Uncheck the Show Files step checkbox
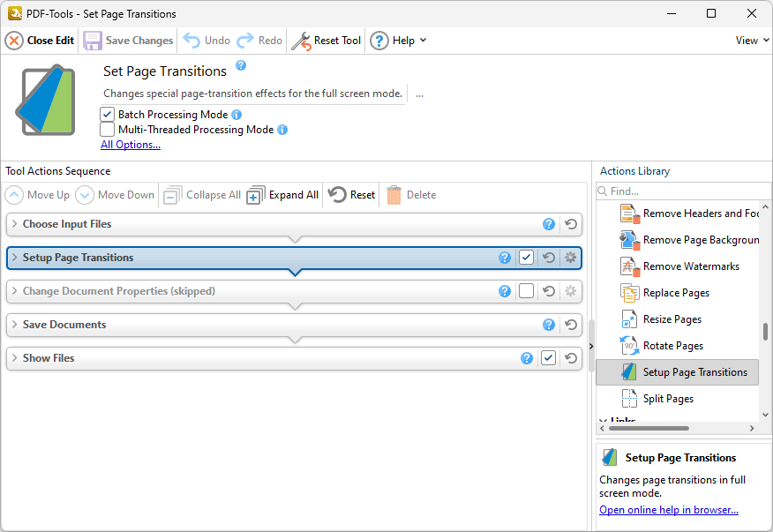The height and width of the screenshot is (532, 773). pyautogui.click(x=548, y=358)
